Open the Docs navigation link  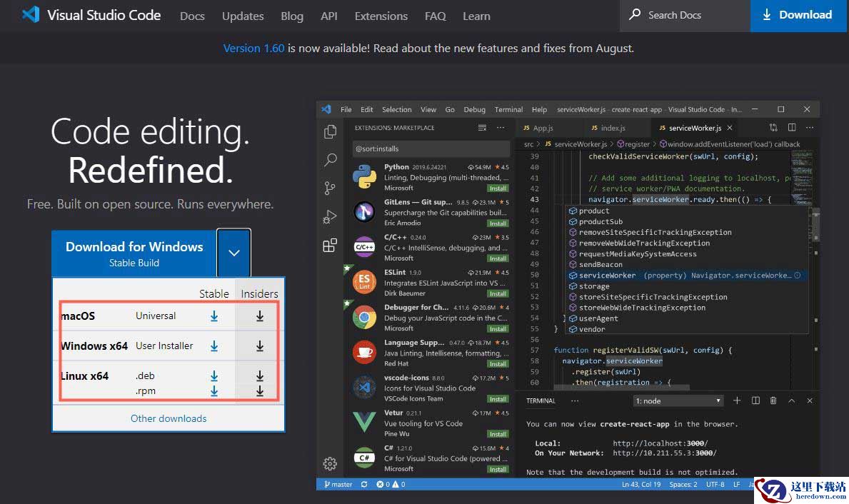(192, 16)
